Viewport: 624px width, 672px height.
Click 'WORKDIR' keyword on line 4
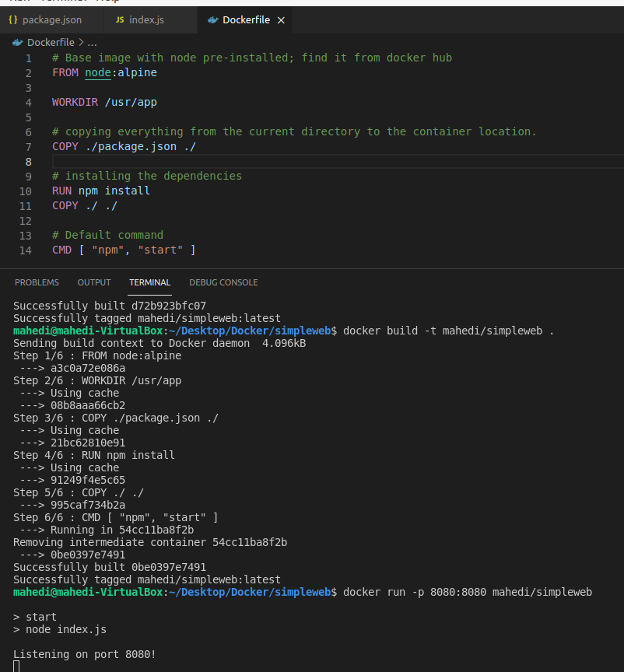75,102
